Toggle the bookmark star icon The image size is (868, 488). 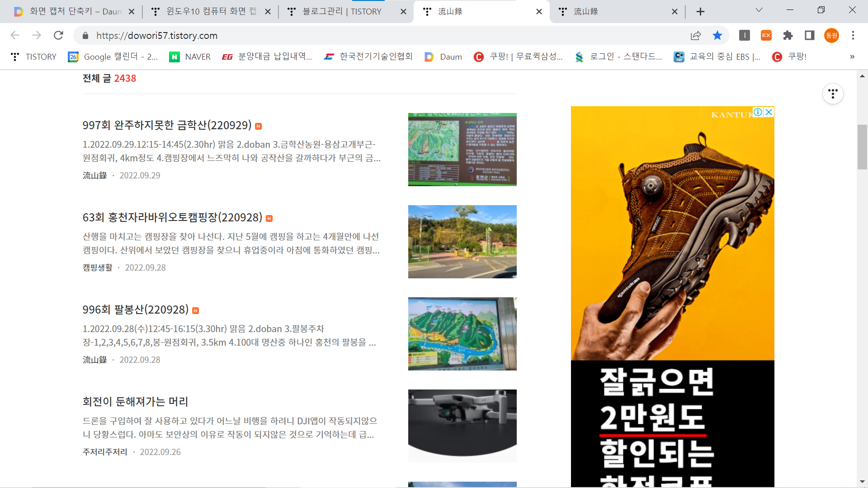click(x=717, y=35)
